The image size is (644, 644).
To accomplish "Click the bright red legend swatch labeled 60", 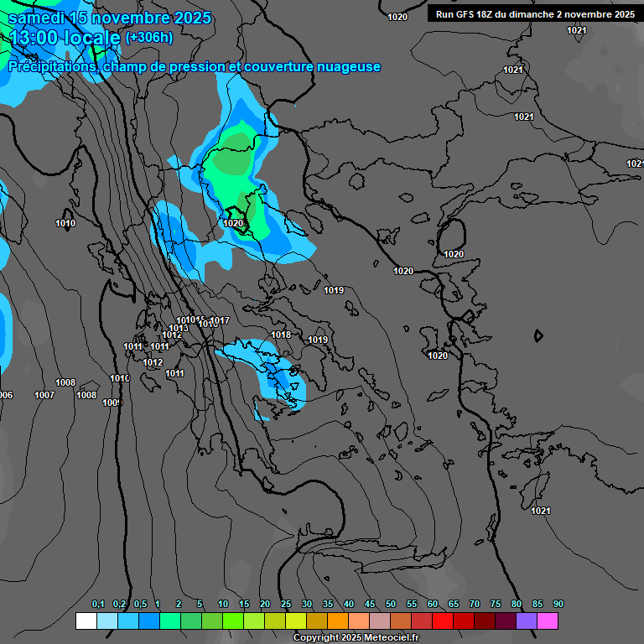I will click(x=443, y=621).
